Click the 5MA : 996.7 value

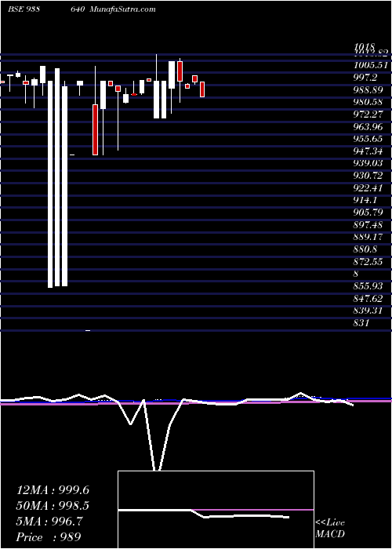click(49, 522)
